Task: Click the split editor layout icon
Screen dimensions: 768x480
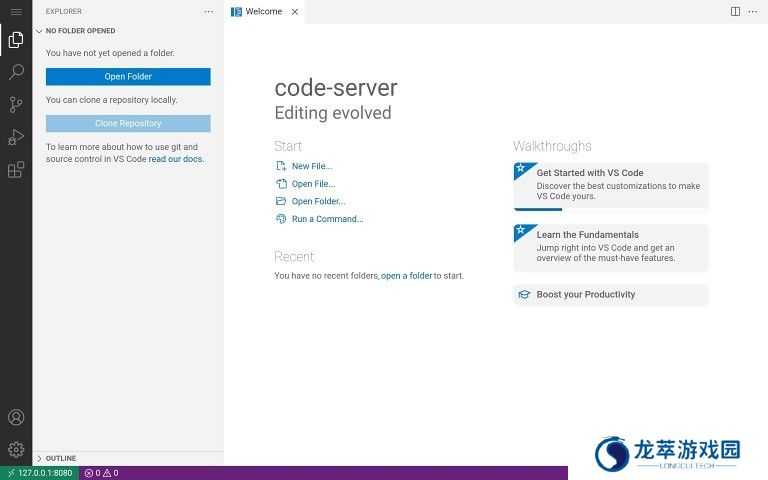Action: [x=735, y=11]
